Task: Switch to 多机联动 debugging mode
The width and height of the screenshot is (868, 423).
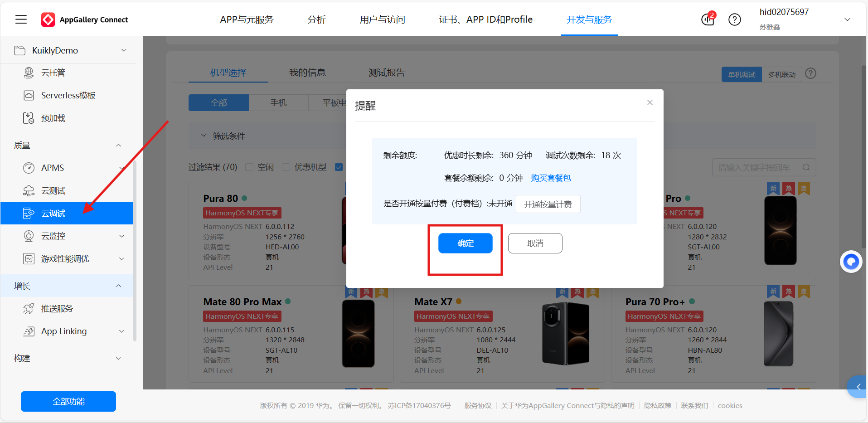Action: coord(782,73)
